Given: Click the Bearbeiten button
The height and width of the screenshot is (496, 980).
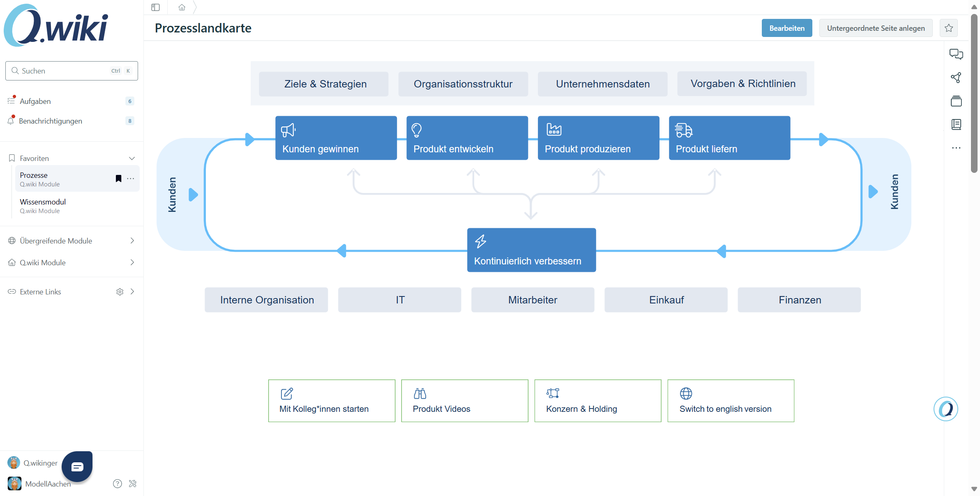Looking at the screenshot, I should (x=786, y=28).
